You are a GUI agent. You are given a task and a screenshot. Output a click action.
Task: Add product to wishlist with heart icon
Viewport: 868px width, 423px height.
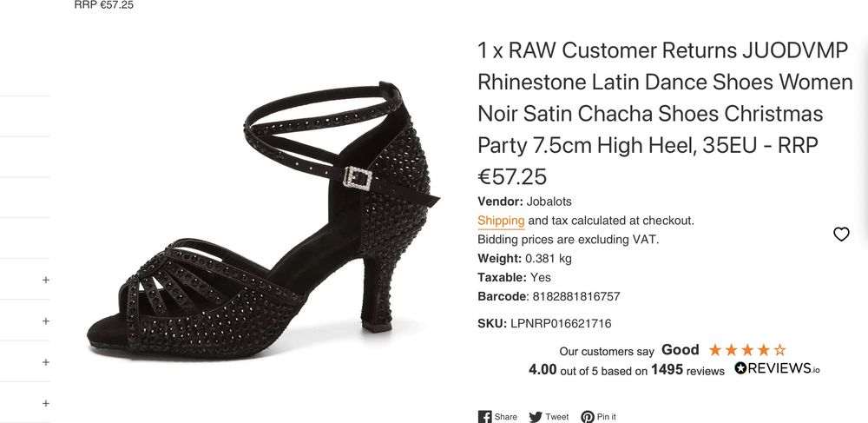(841, 234)
